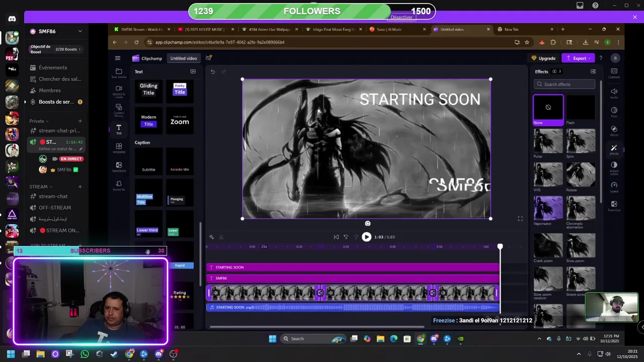Open Membres in Discord sidebar
The image size is (644, 362).
coord(50,90)
